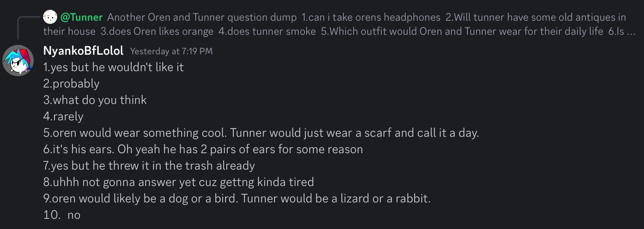
Task: Click the "3.what do you think" line
Action: 95,100
